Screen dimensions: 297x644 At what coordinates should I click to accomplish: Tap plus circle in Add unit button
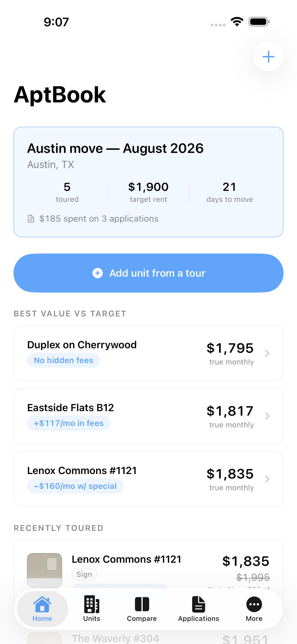(x=97, y=273)
